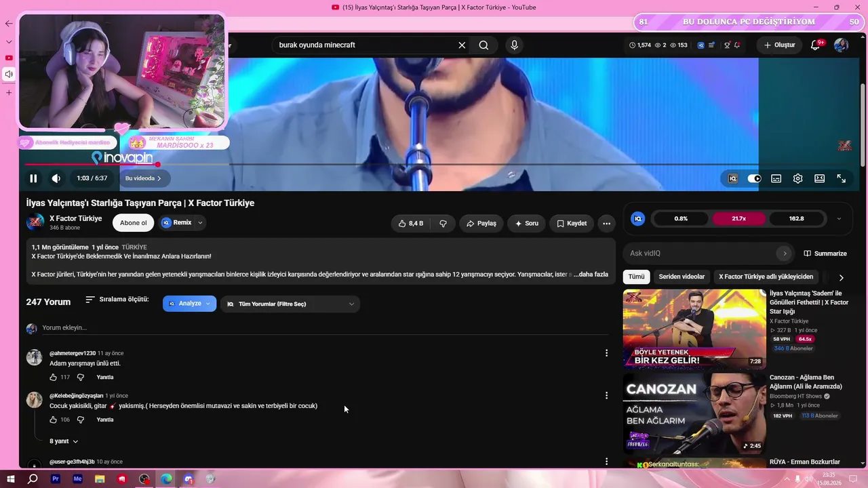868x488 pixels.
Task: Start voice search with the microphone
Action: [x=514, y=45]
